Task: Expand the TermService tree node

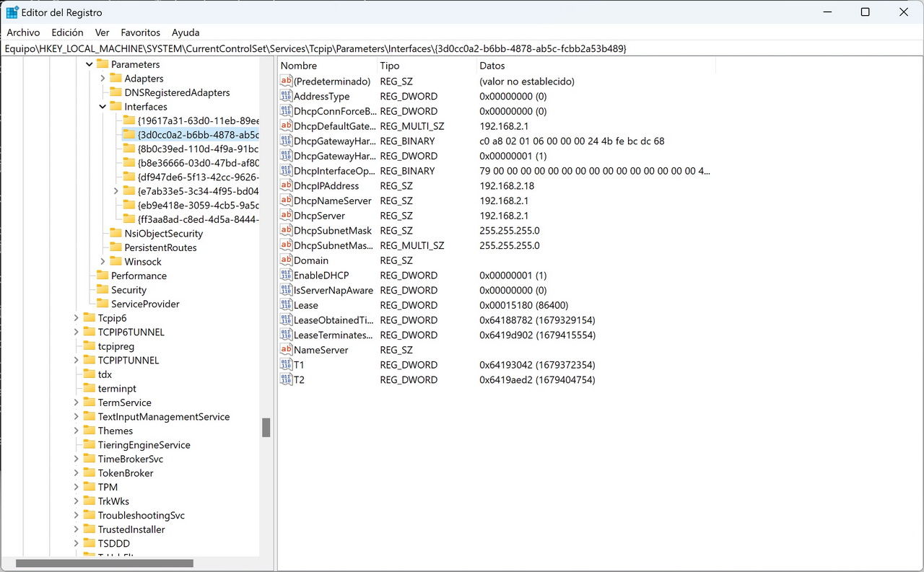Action: 76,402
